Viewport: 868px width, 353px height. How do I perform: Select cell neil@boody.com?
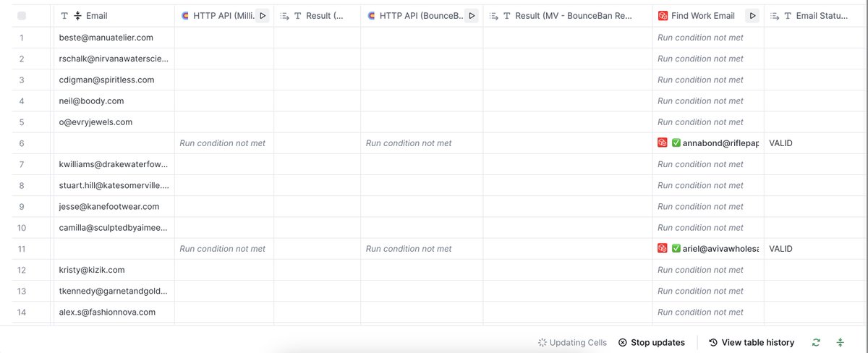click(x=114, y=101)
